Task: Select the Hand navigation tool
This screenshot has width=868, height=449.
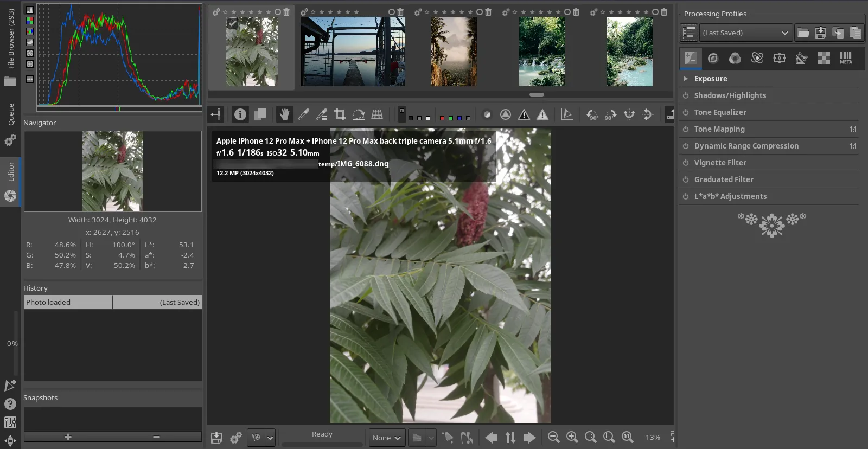Action: (x=284, y=114)
